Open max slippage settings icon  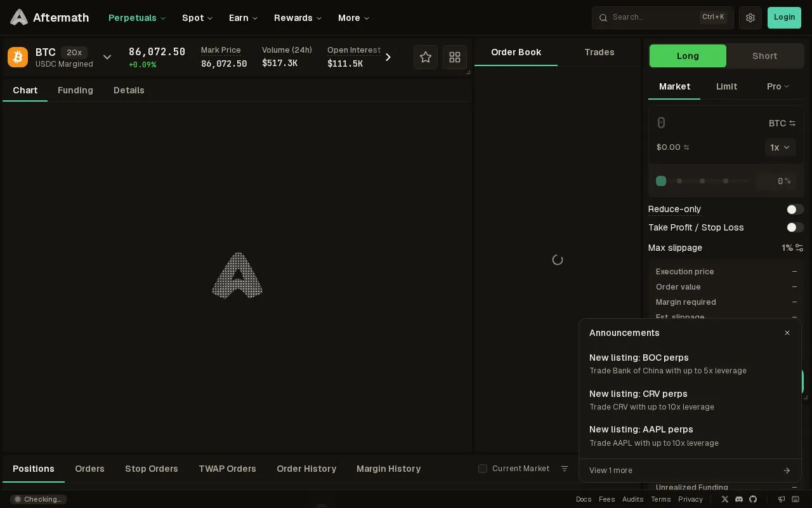coord(799,248)
